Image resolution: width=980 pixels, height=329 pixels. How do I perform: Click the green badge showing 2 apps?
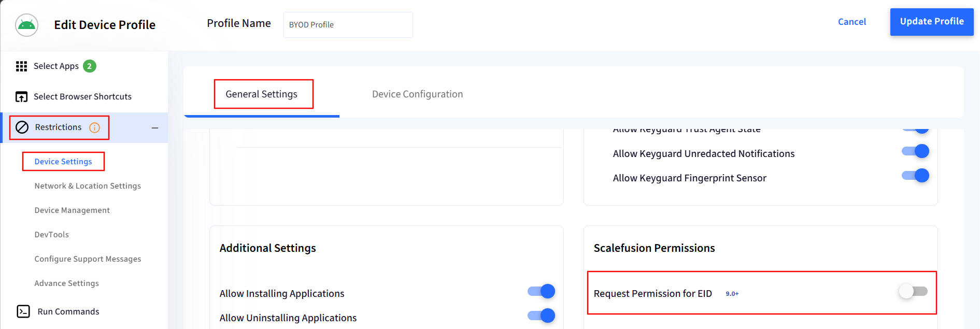pyautogui.click(x=90, y=66)
